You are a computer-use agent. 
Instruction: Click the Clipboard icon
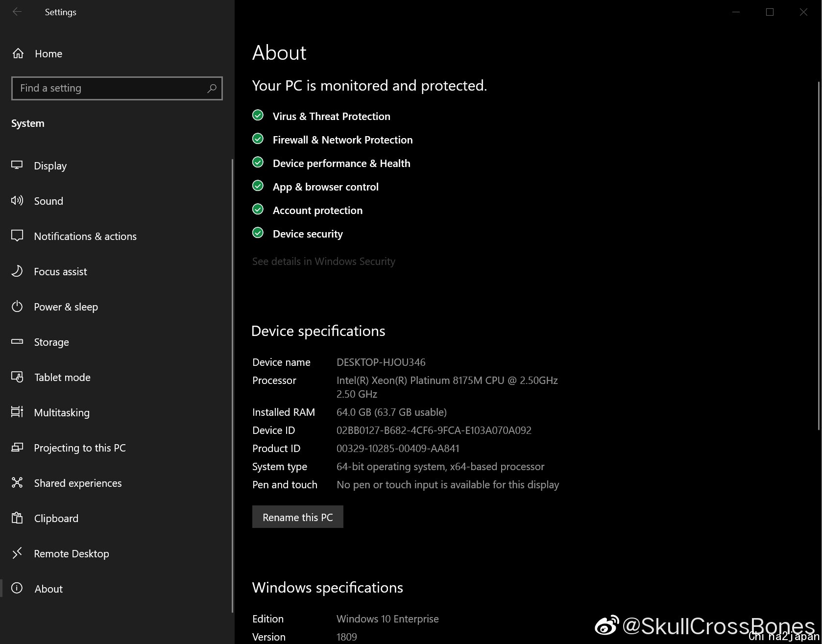[17, 518]
